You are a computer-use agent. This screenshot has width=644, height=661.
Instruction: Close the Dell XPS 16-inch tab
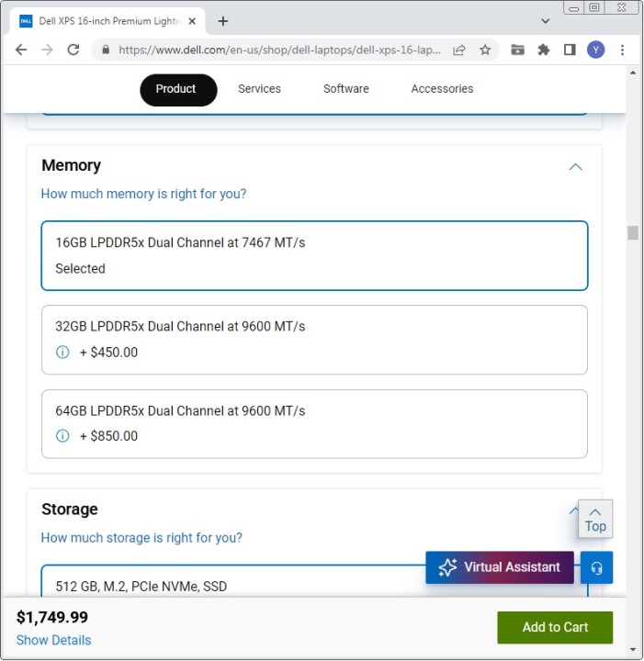[x=192, y=21]
